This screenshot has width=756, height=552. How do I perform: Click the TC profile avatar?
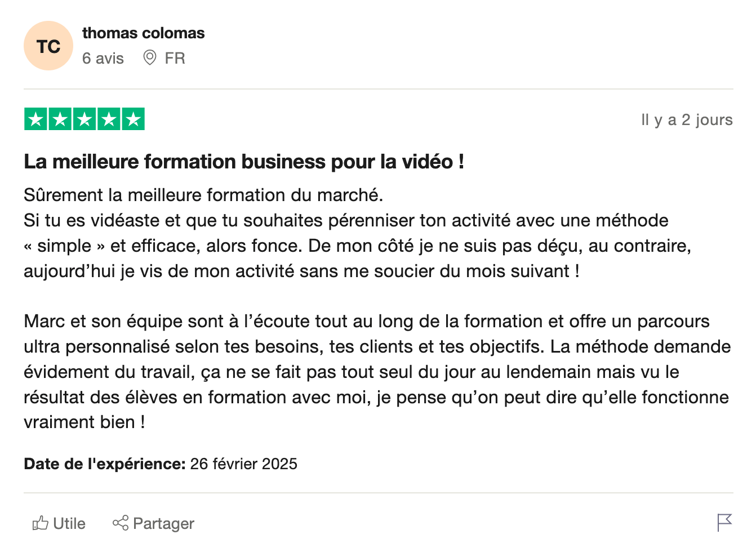(x=48, y=46)
